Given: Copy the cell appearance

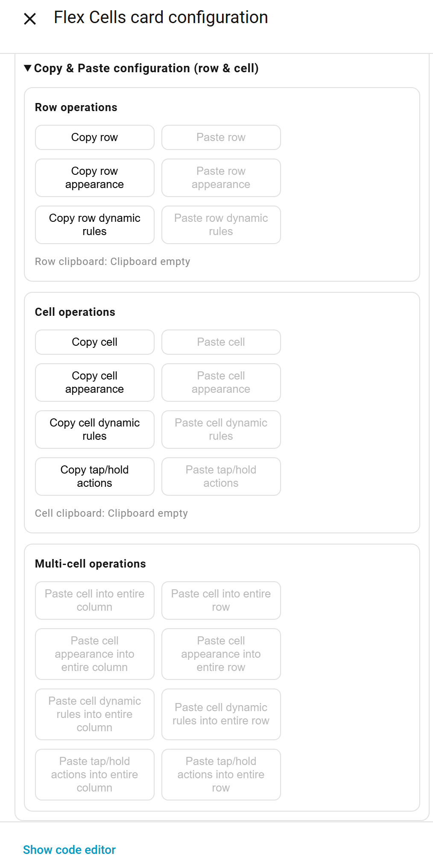Looking at the screenshot, I should coord(94,383).
